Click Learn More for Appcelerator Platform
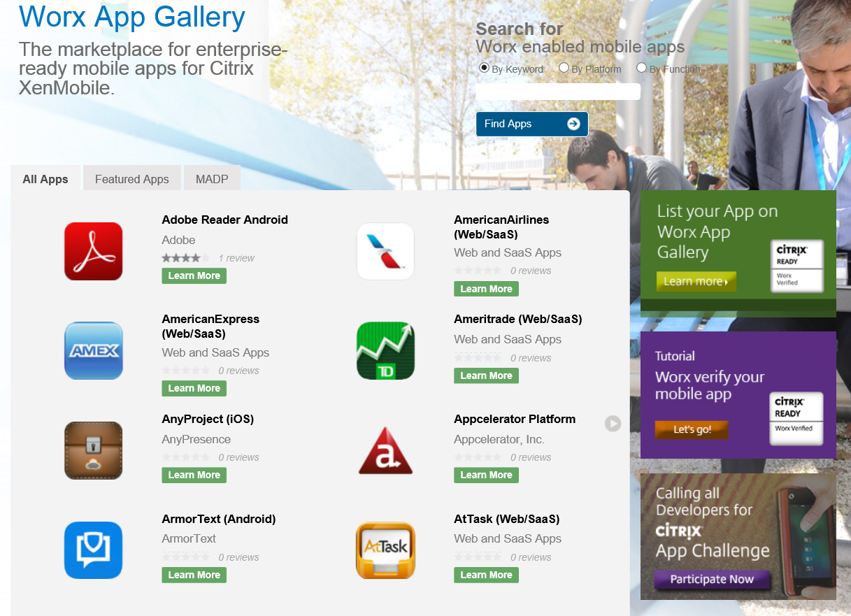This screenshot has width=851, height=616. pos(487,475)
